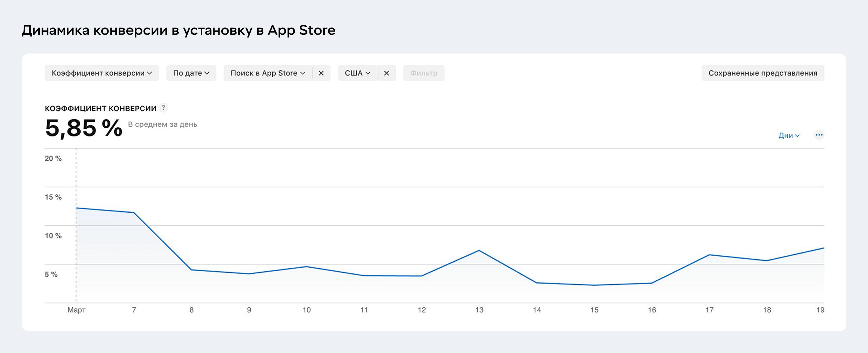Click the data point above date 7
This screenshot has height=353, width=868.
[x=134, y=213]
